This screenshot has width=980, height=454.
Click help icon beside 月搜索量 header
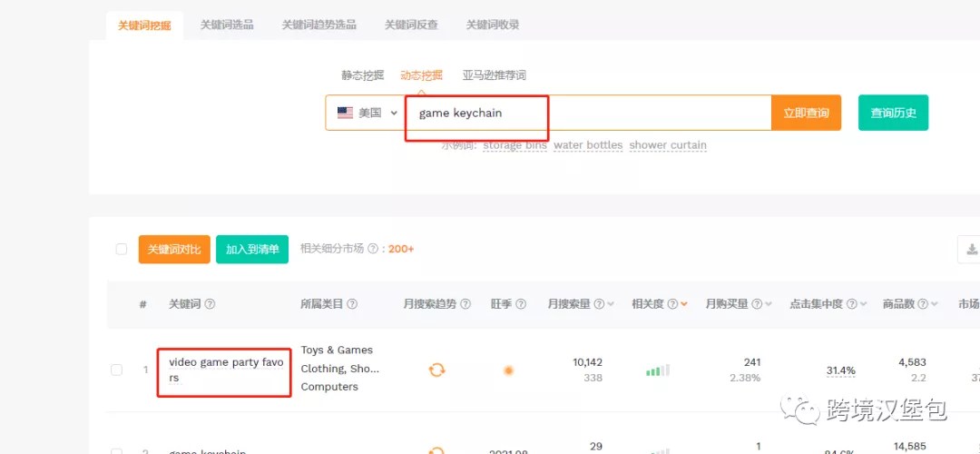coord(599,304)
